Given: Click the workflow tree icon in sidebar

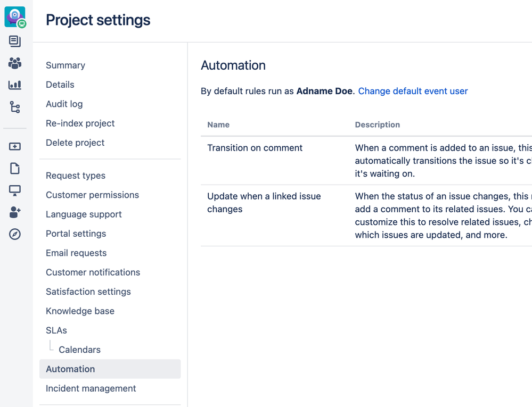Looking at the screenshot, I should click(15, 107).
